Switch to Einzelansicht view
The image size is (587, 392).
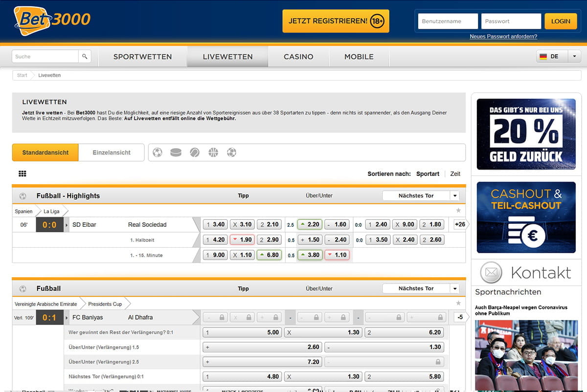(112, 152)
